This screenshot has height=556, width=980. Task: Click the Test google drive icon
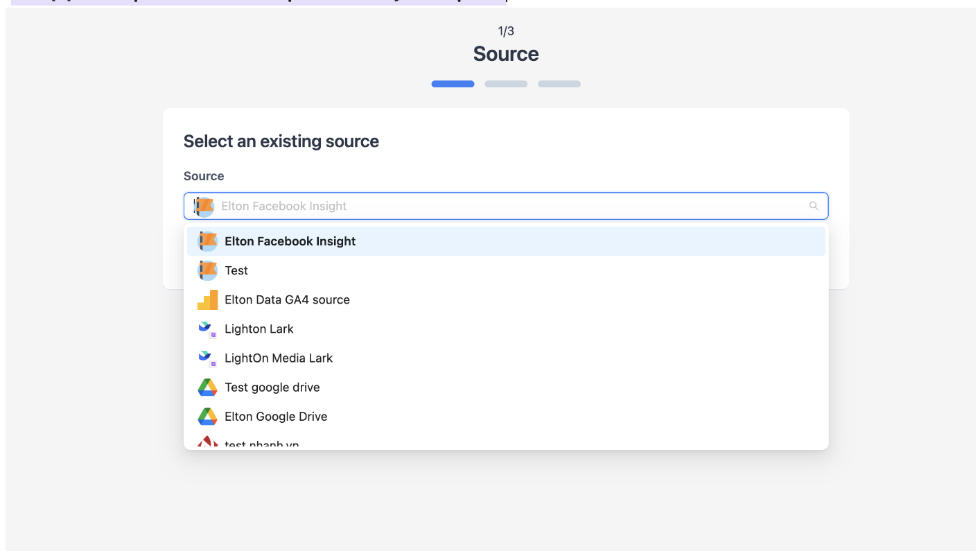[x=207, y=388]
